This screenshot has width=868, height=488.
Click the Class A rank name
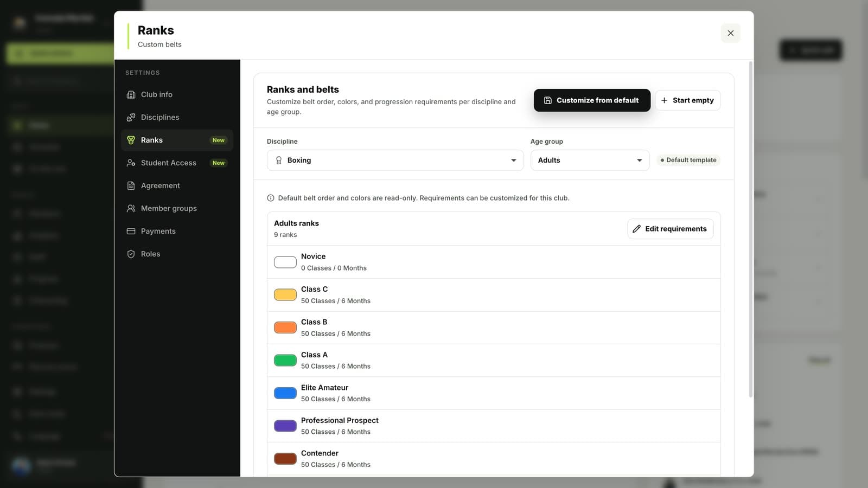coord(314,355)
